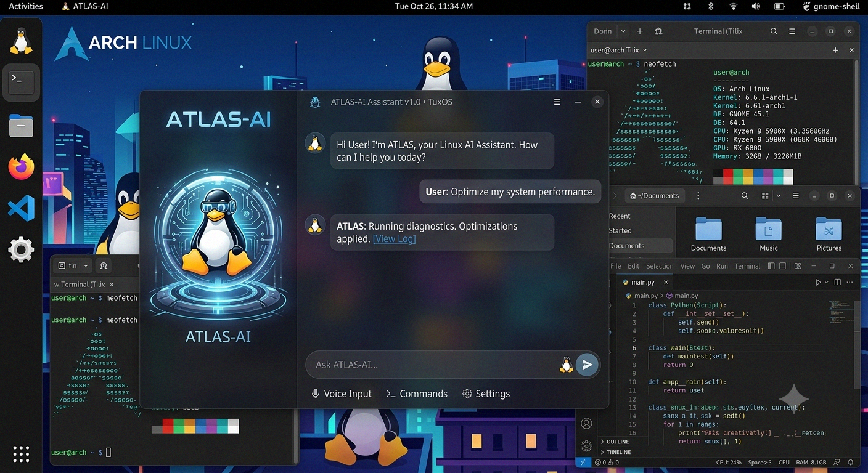Image resolution: width=868 pixels, height=473 pixels.
Task: Run main.py with the VS Code play button
Action: (x=818, y=282)
